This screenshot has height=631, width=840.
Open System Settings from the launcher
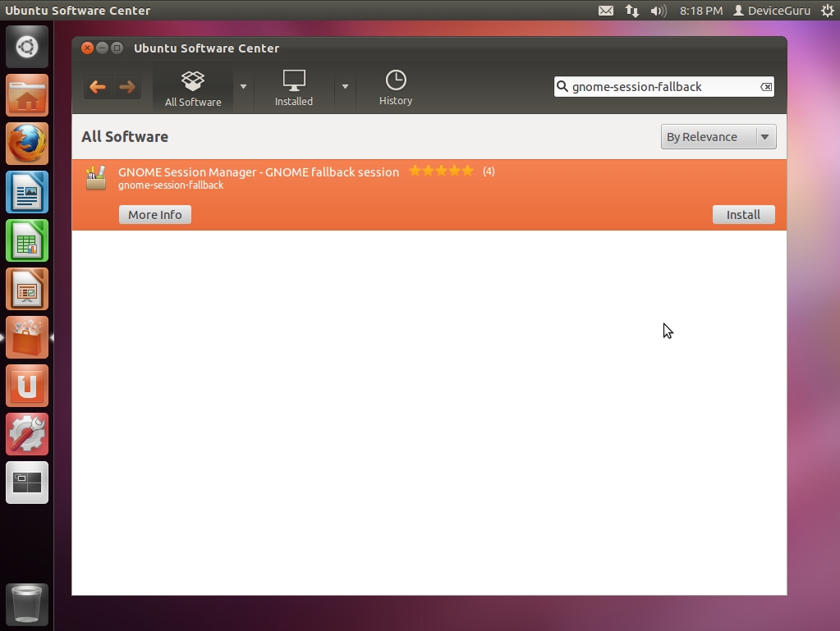click(x=27, y=434)
